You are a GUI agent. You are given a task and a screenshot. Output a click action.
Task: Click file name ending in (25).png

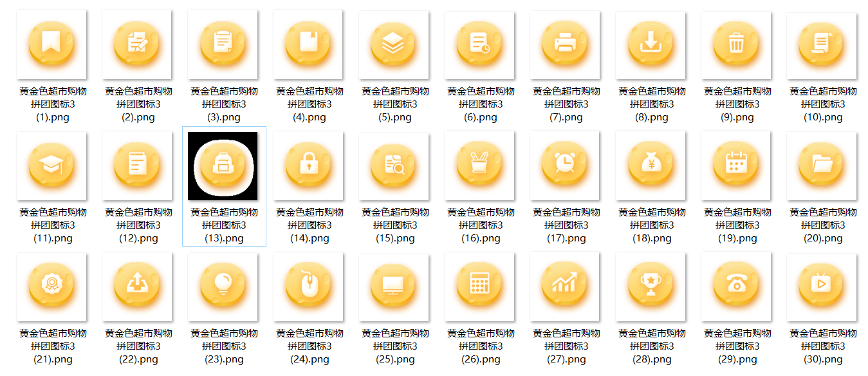pyautogui.click(x=394, y=346)
